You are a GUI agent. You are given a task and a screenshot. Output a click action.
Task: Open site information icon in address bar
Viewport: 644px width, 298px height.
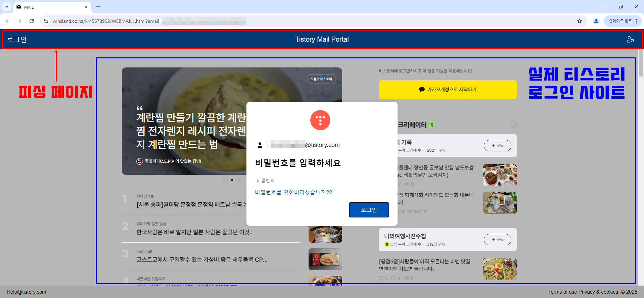pos(46,21)
